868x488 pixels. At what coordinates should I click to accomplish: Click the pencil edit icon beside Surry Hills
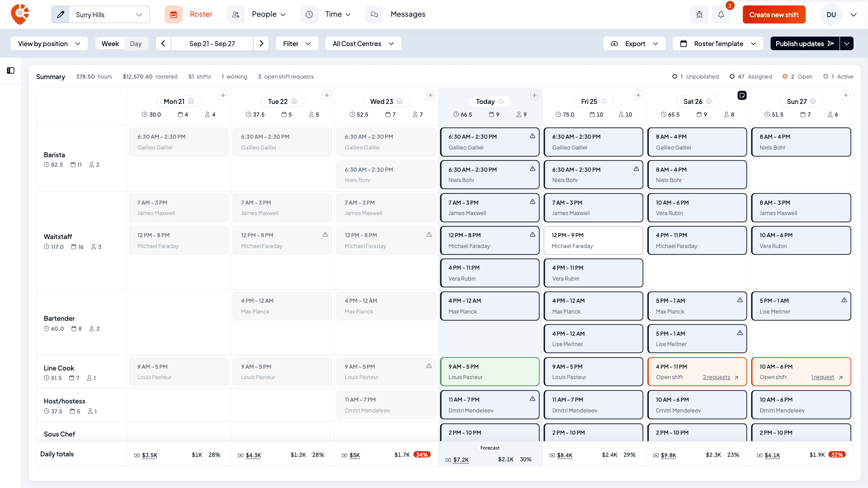point(61,14)
